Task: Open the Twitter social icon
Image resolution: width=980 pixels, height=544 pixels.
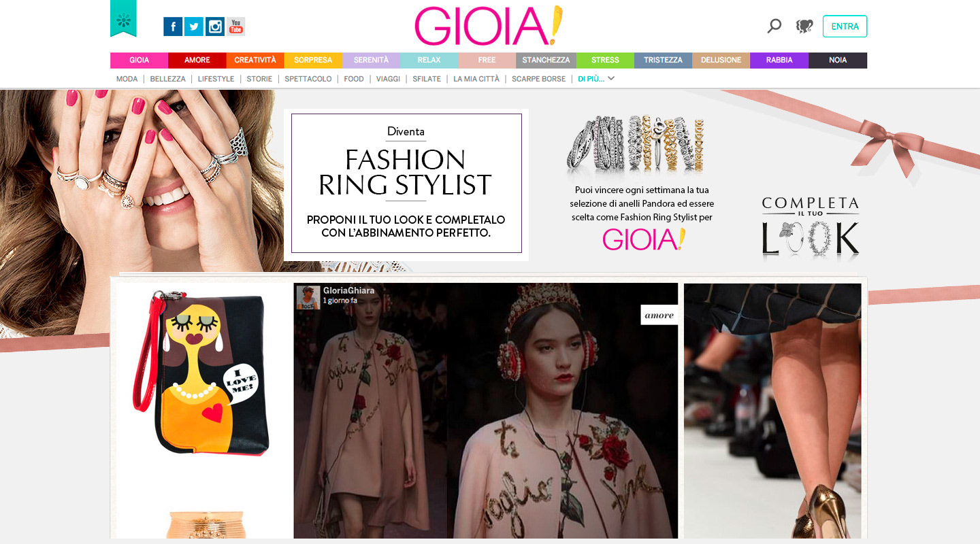Action: (194, 27)
